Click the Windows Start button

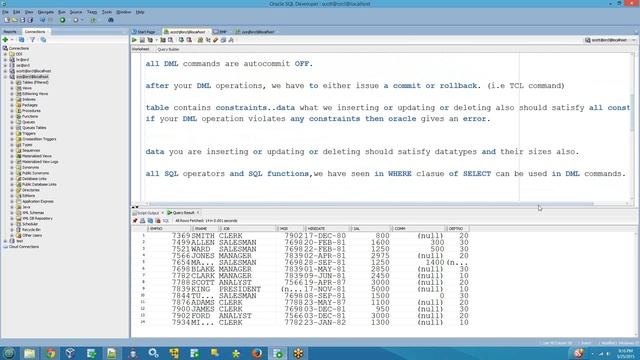[9, 353]
